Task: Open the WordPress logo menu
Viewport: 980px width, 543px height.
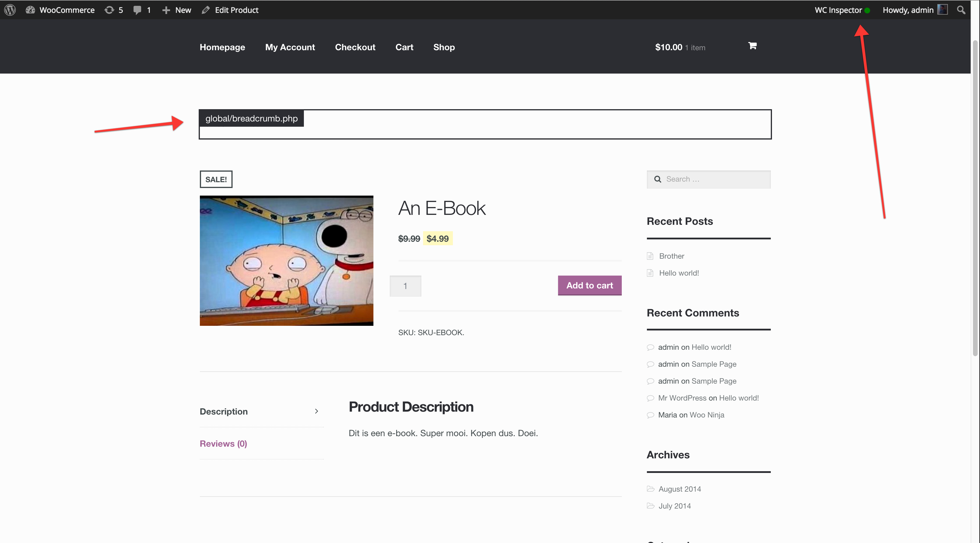Action: click(x=10, y=10)
